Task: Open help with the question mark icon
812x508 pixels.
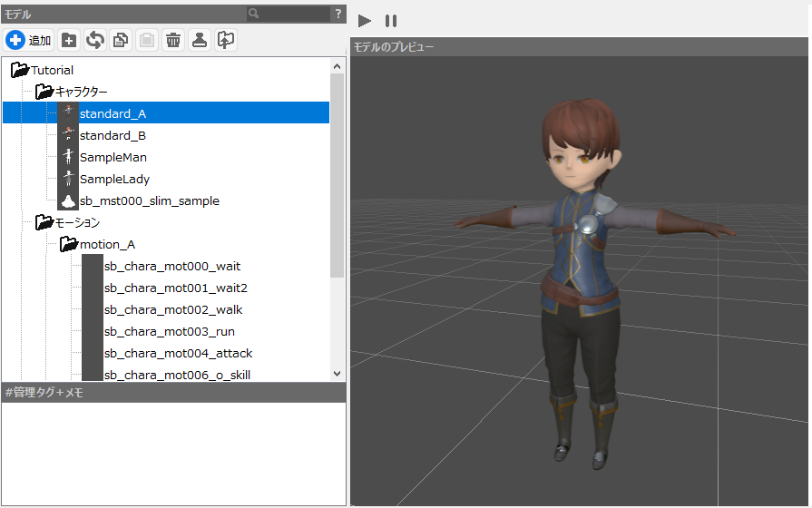Action: click(338, 14)
